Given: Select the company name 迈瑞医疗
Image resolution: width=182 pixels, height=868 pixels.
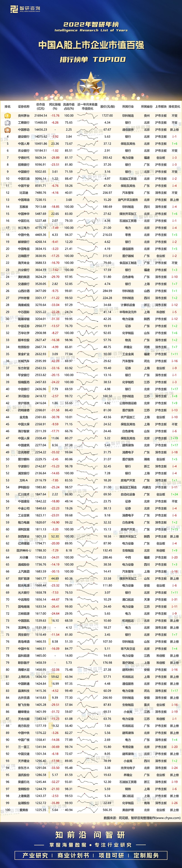Looking at the screenshot, I should (24, 256).
